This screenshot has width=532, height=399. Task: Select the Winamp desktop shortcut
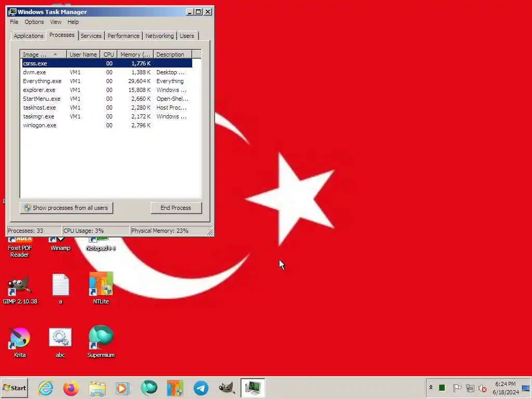[60, 244]
